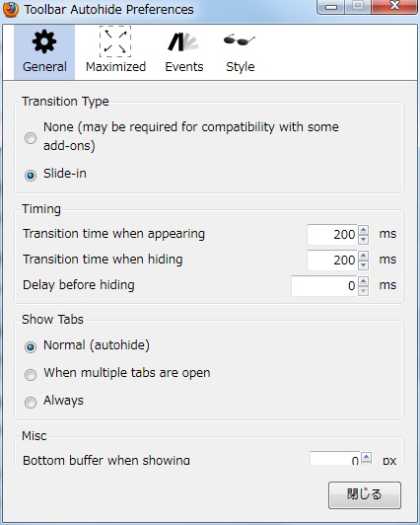420x525 pixels.
Task: Increase bottom buffer when showing value
Action: [x=367, y=458]
